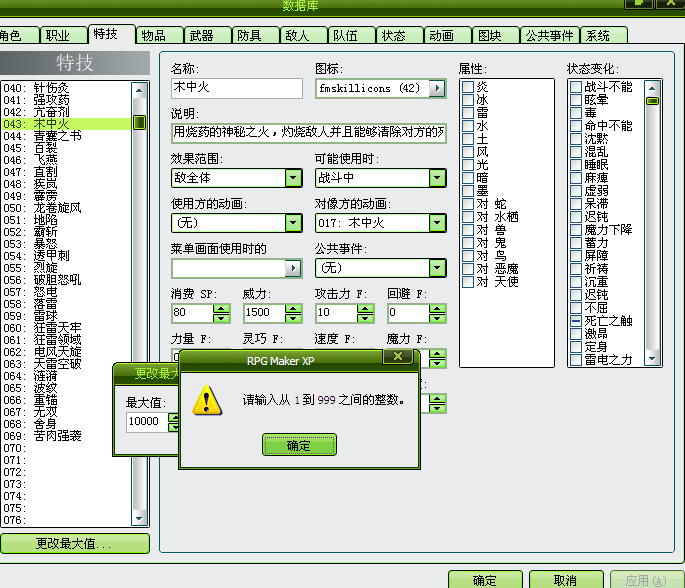Select skill 054: 透甲刺
685x588 pixels.
(66, 256)
